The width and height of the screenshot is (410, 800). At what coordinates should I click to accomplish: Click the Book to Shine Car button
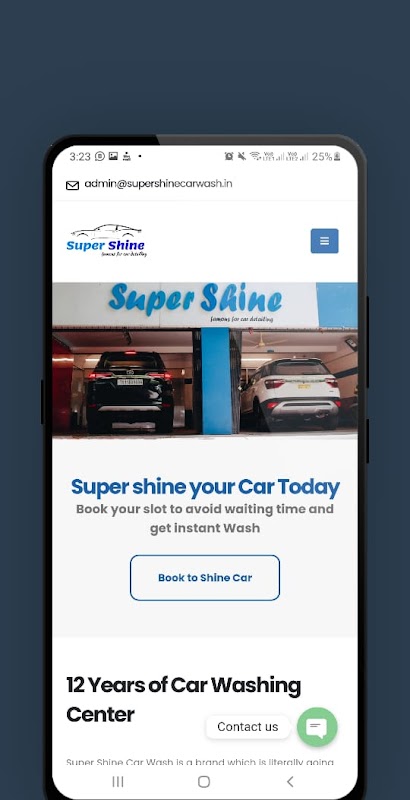(x=205, y=578)
